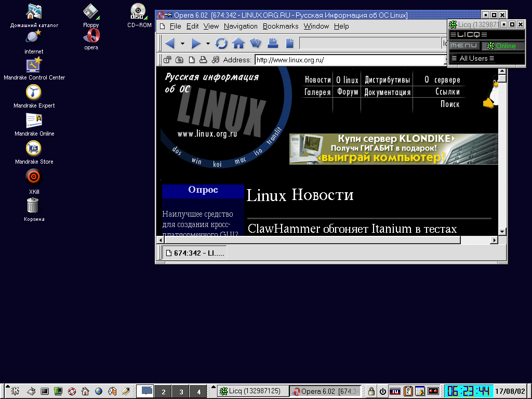Open the Licq Online status selector

503,46
